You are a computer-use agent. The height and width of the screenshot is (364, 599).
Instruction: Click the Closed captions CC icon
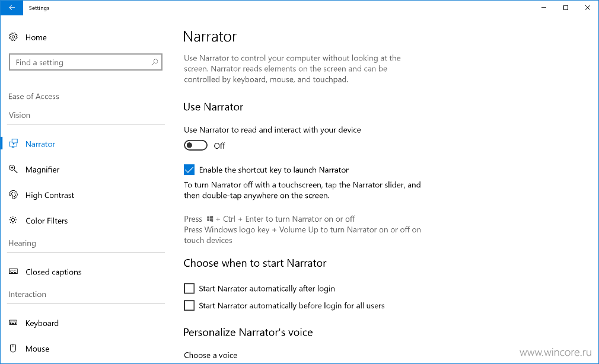[x=14, y=272]
